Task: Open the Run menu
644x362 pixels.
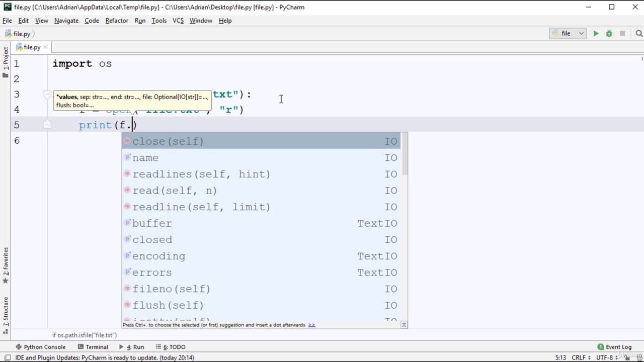Action: (x=140, y=21)
